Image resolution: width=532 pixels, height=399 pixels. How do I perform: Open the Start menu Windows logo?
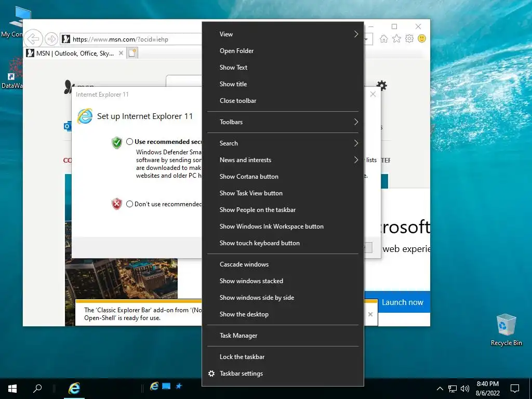pyautogui.click(x=12, y=388)
